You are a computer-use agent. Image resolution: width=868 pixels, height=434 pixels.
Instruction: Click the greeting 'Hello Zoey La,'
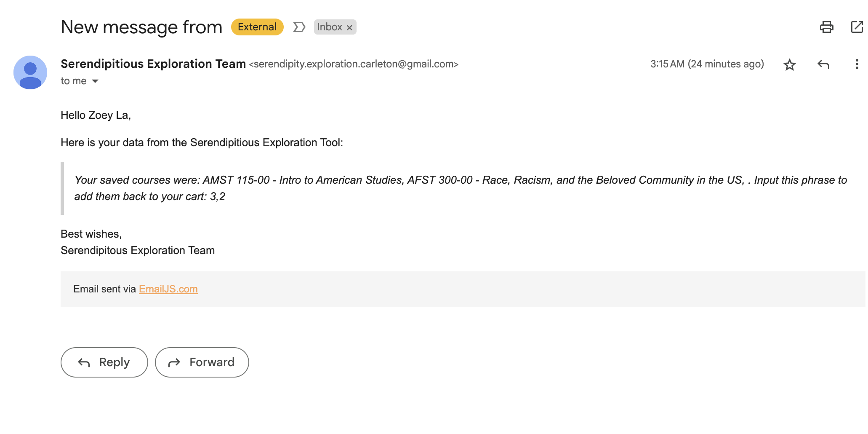[96, 115]
